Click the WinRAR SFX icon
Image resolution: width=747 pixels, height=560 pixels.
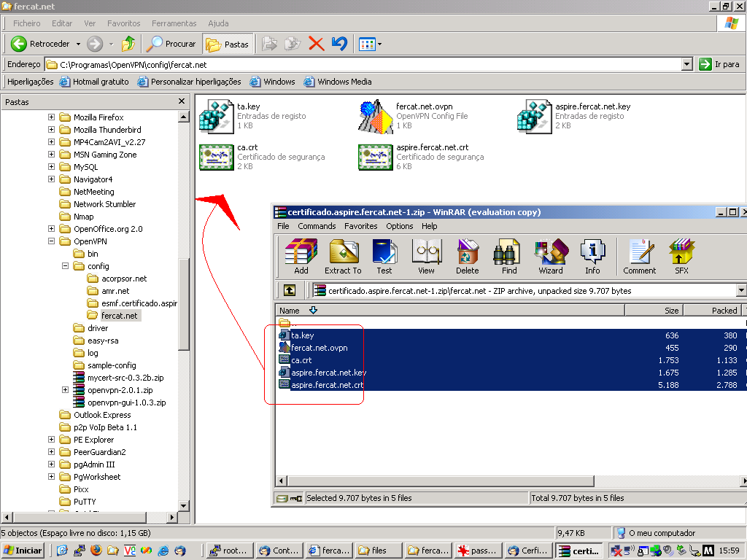click(681, 256)
